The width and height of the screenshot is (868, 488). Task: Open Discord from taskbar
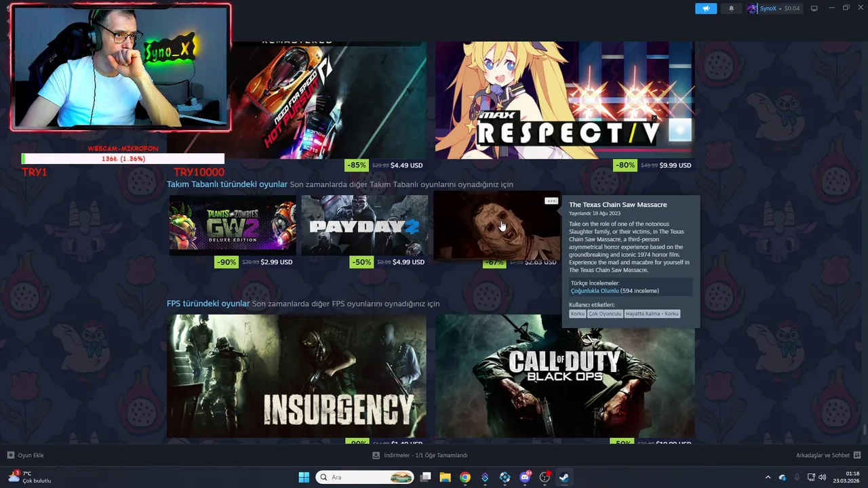click(525, 477)
